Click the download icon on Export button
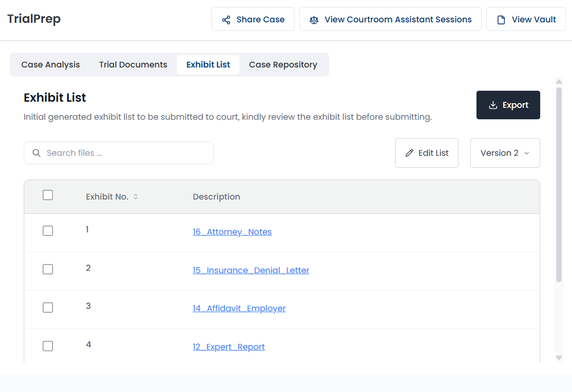Viewport: 572px width, 392px height. pyautogui.click(x=493, y=105)
